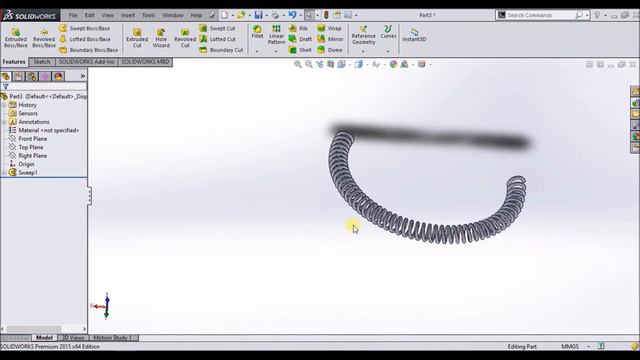Select Boundary Boss/Base command

coord(88,50)
